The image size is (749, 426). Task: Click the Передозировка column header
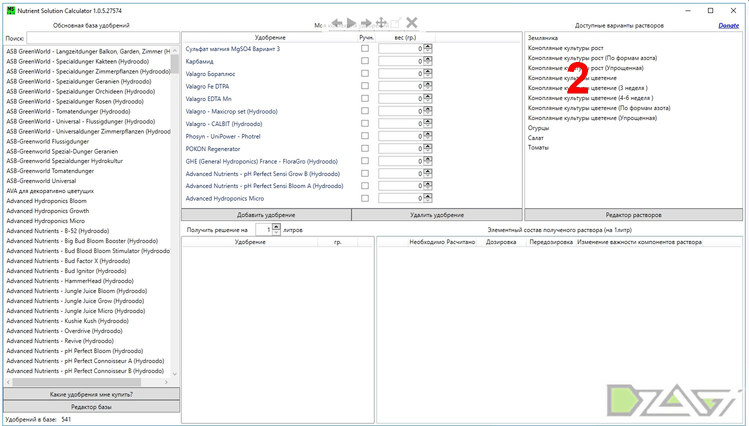[x=551, y=242]
